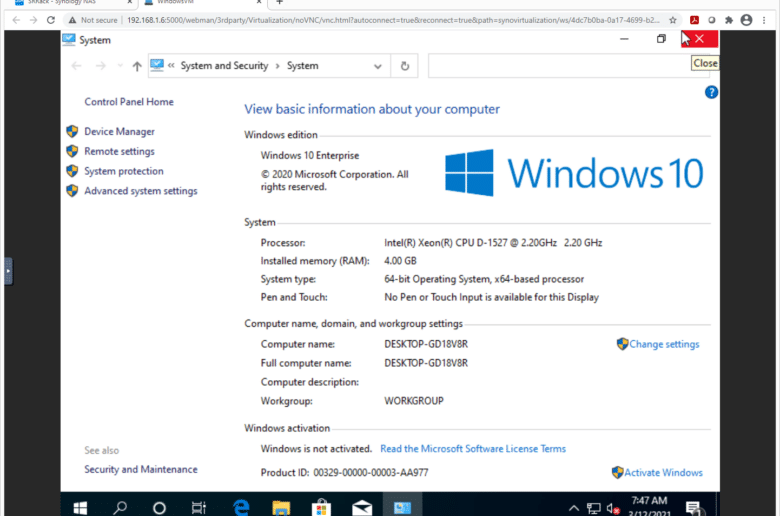780x516 pixels.
Task: Launch Microsoft Edge from taskbar
Action: coord(241,508)
